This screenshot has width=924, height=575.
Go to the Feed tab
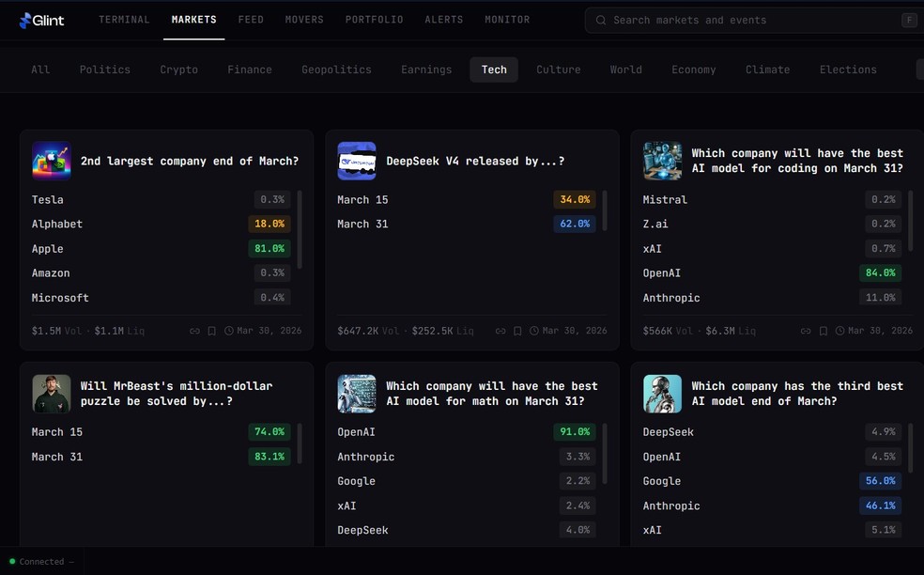(x=251, y=20)
